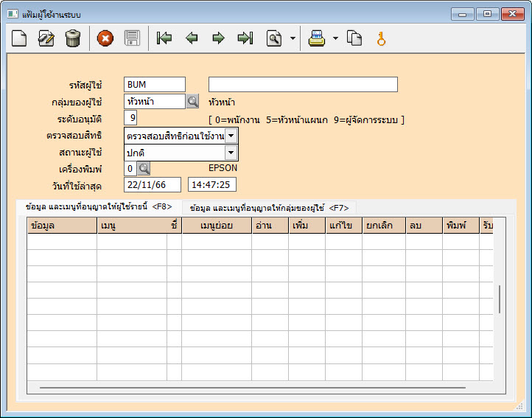Click the เครื่องพิมพ์ lookup magnifier button
This screenshot has height=418, width=532.
tap(143, 168)
